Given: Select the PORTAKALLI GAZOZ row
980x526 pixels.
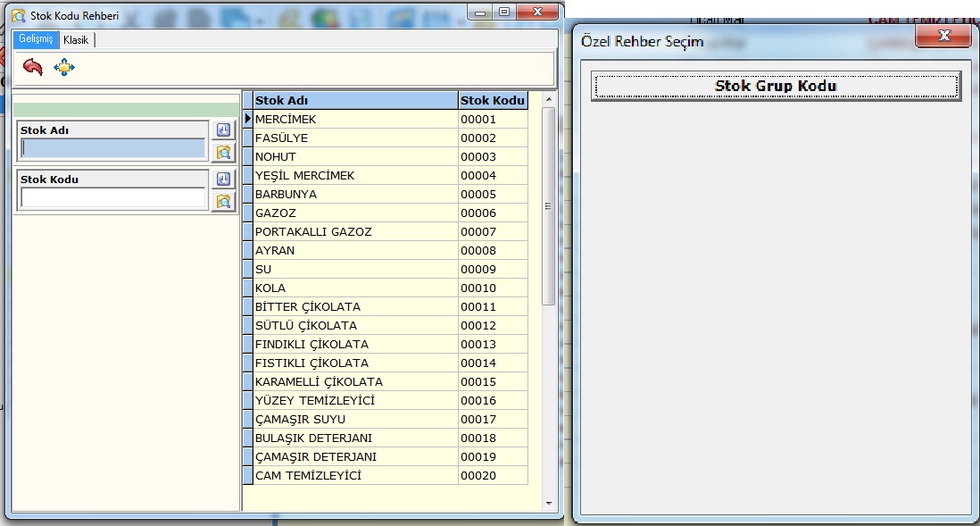Looking at the screenshot, I should pyautogui.click(x=355, y=232).
